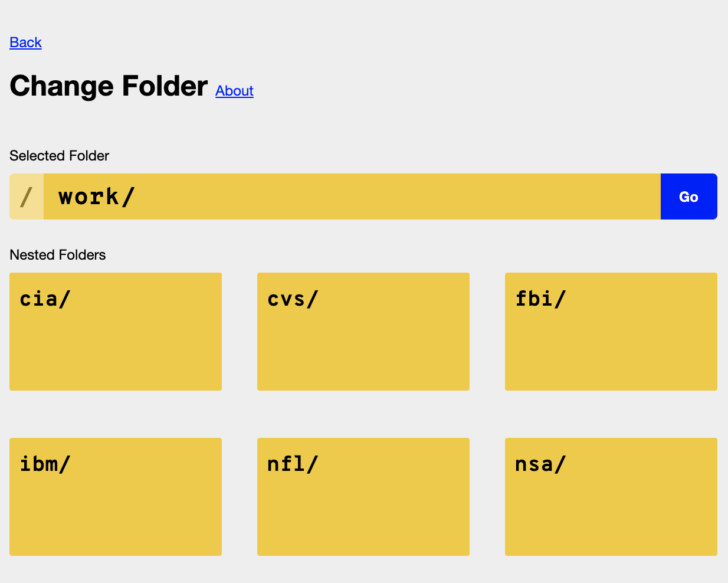728x583 pixels.
Task: Open the About page
Action: pos(234,91)
